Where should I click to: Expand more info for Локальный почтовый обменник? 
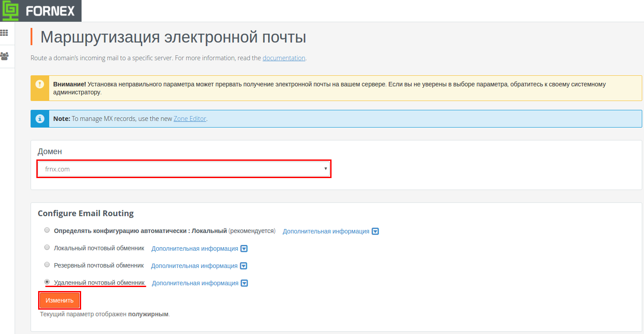199,249
